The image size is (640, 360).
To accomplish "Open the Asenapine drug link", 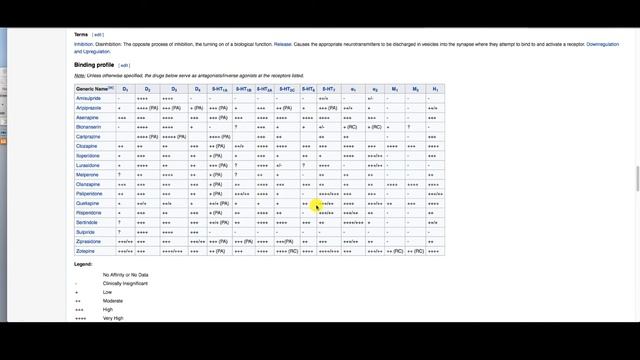I will (87, 118).
